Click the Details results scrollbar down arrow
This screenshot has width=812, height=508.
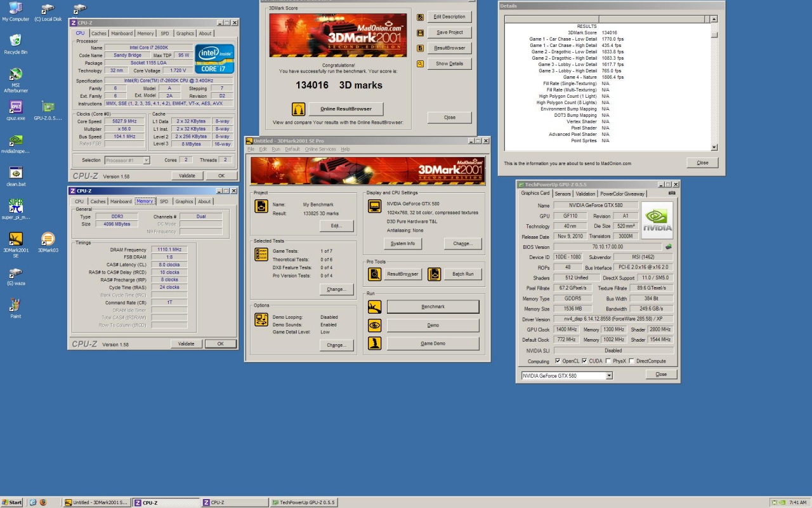714,147
